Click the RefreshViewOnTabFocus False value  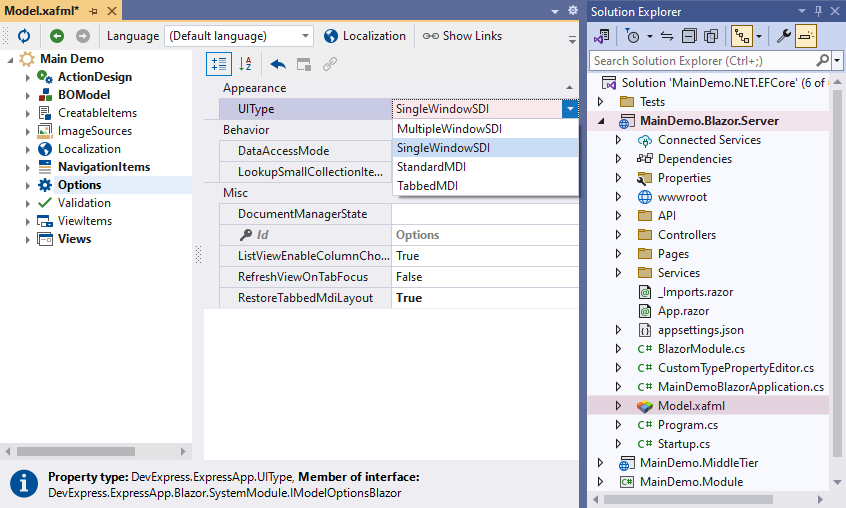tap(485, 277)
